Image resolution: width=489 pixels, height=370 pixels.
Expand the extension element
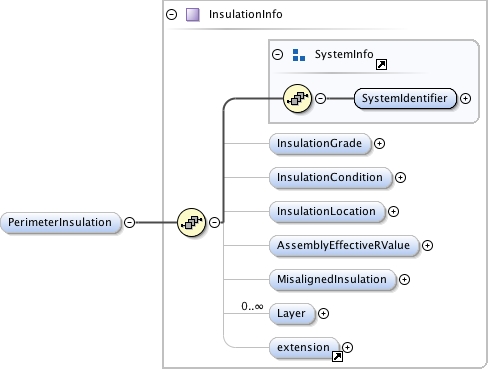pos(347,347)
